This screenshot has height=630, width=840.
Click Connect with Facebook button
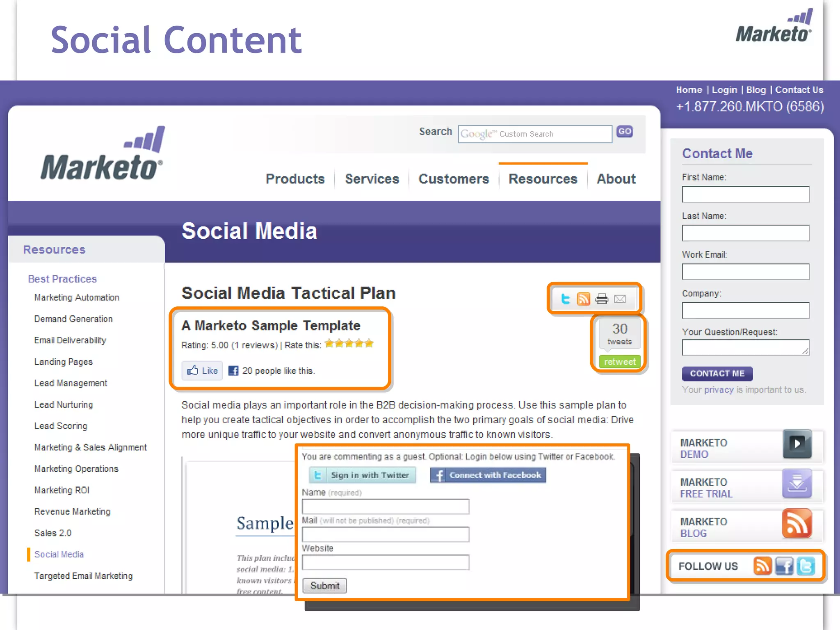pos(488,475)
